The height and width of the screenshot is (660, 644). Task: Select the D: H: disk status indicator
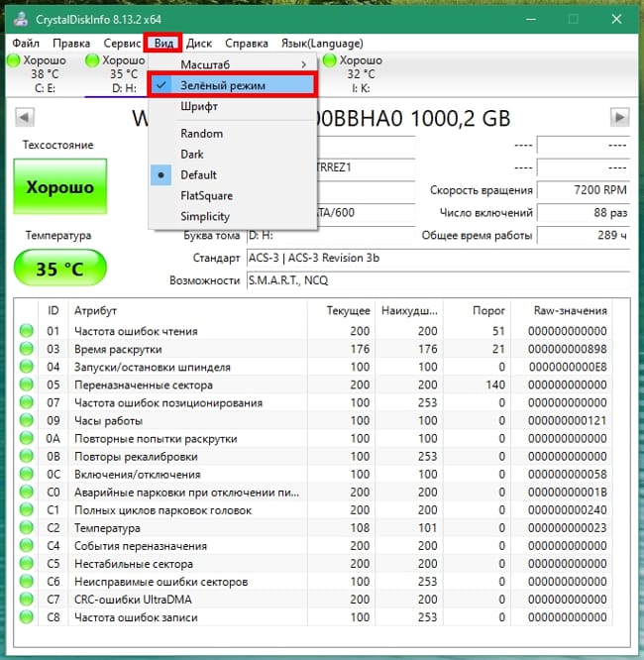click(116, 74)
